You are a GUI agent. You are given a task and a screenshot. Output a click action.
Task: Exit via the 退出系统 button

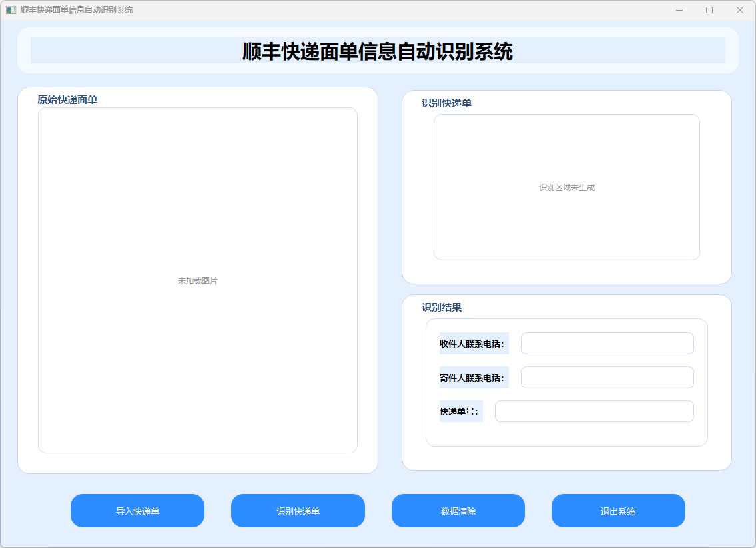click(618, 511)
